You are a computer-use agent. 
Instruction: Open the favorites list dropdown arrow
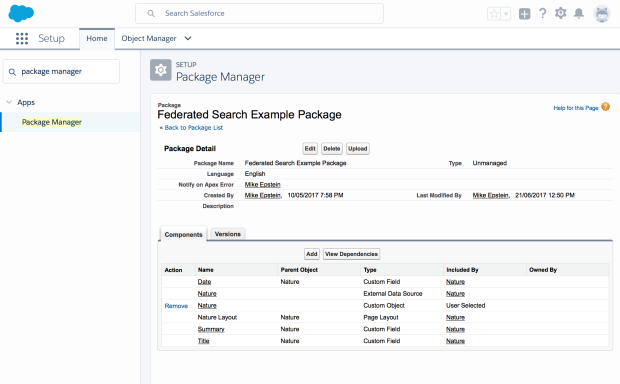click(x=506, y=14)
